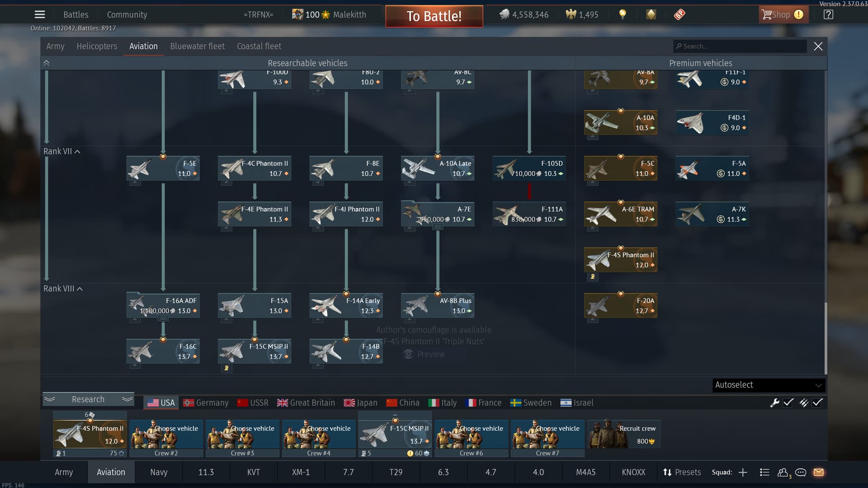The width and height of the screenshot is (868, 488).
Task: Click the light bulb hint icon
Action: (623, 14)
